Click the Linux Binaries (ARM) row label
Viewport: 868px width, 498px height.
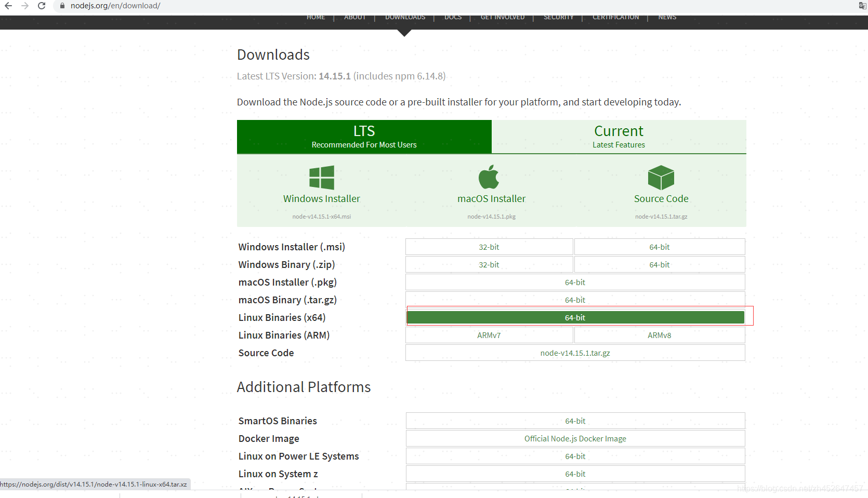pyautogui.click(x=284, y=335)
